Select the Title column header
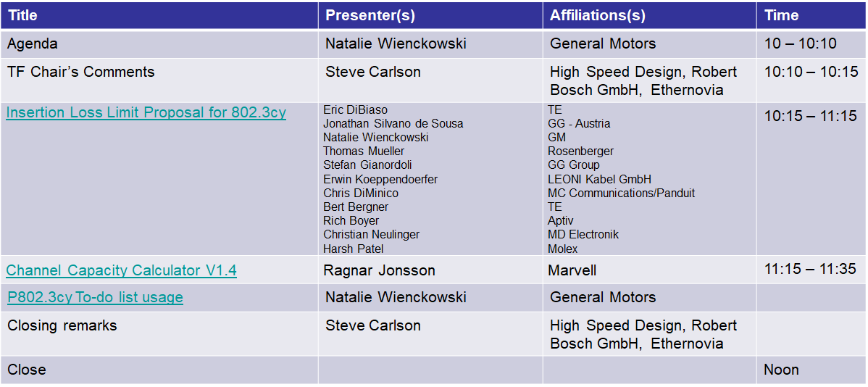 [159, 15]
